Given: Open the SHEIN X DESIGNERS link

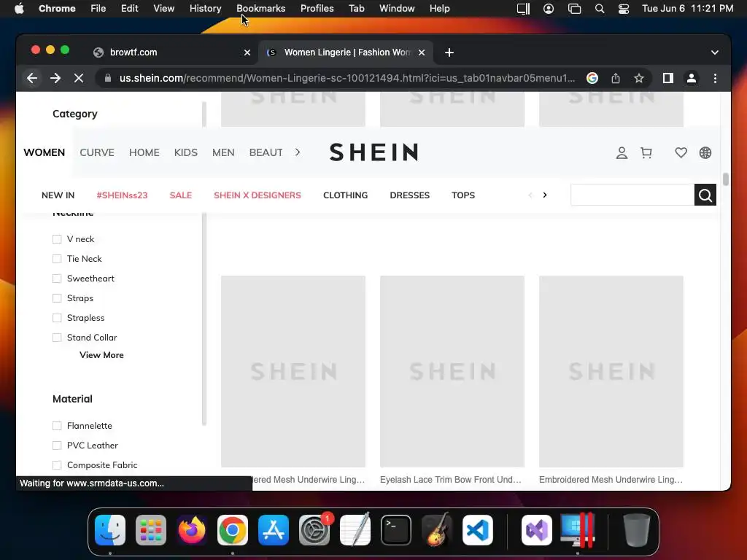Looking at the screenshot, I should [258, 195].
